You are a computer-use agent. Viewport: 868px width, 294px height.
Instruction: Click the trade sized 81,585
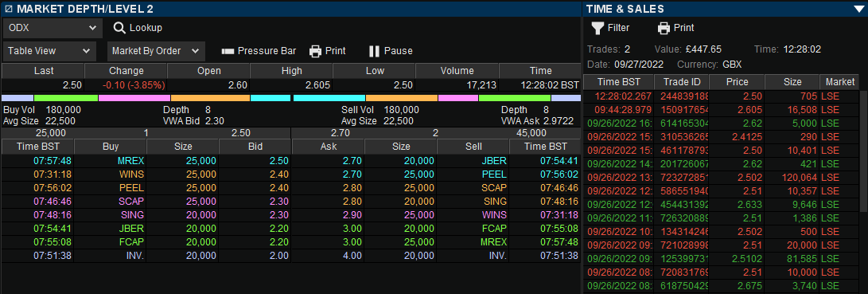click(720, 259)
